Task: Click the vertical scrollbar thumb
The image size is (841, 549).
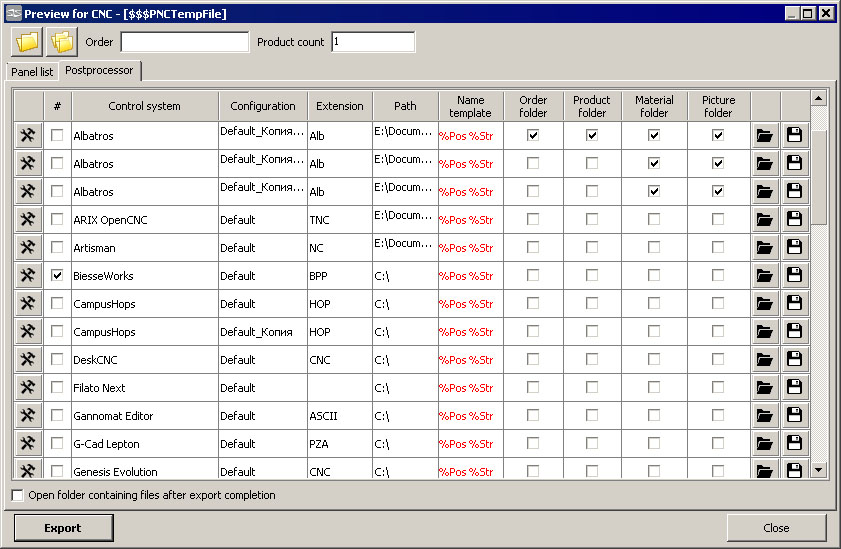Action: (x=818, y=177)
